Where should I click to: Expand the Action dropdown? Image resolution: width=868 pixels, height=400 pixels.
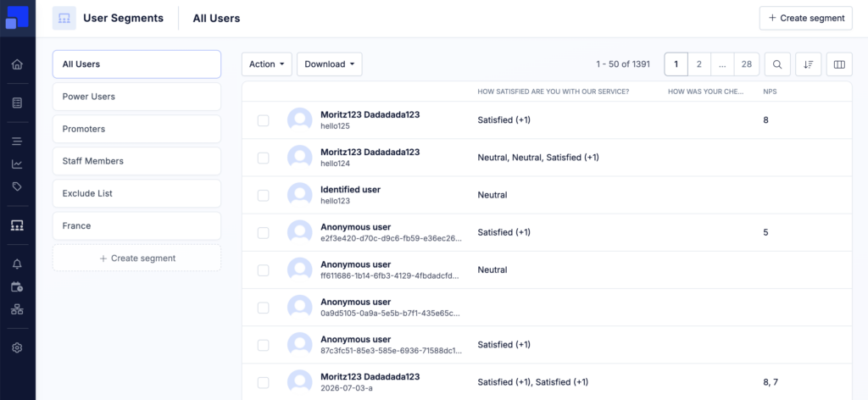point(267,64)
